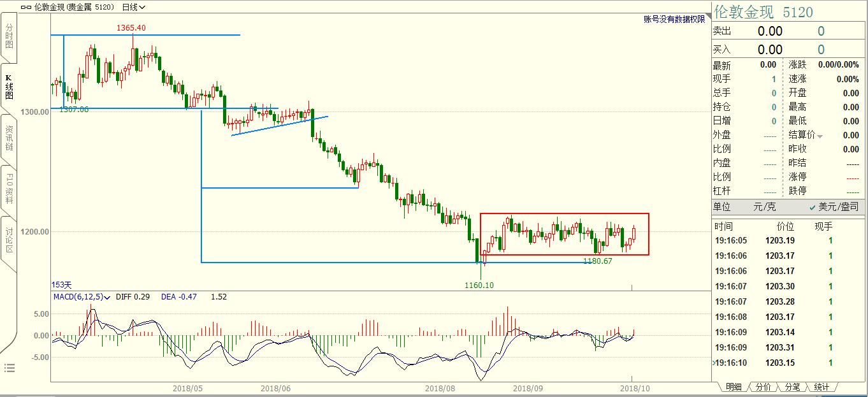Click the 伦敦金现 5120 title in quote panel

tap(763, 12)
